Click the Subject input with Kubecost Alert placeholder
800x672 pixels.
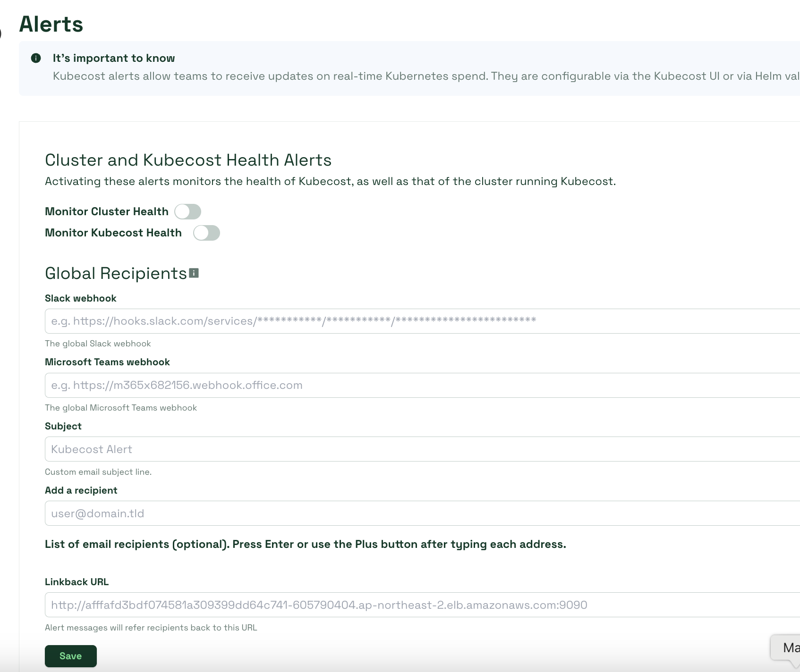coord(422,449)
